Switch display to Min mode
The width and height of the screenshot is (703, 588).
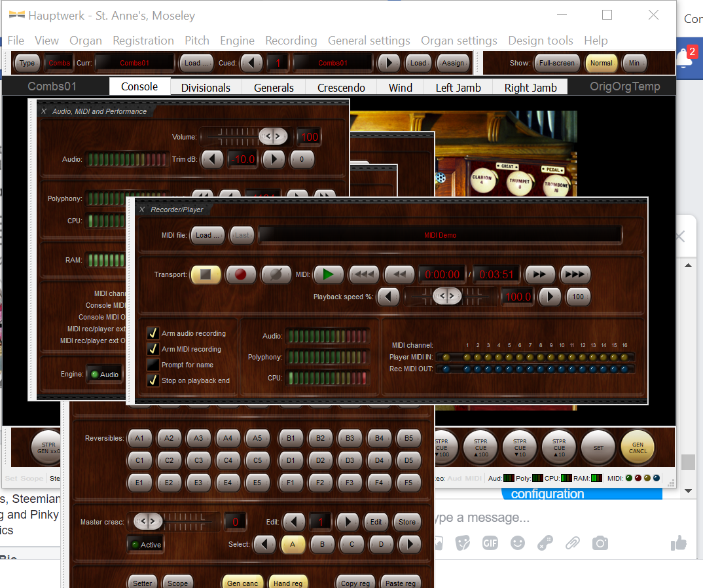point(634,63)
